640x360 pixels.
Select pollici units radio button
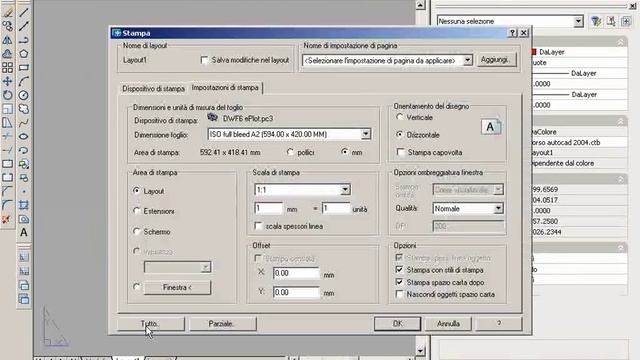coord(290,152)
